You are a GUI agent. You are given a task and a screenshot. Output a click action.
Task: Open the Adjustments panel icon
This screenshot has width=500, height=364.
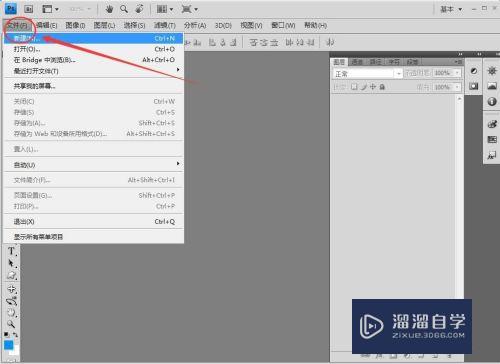click(473, 71)
